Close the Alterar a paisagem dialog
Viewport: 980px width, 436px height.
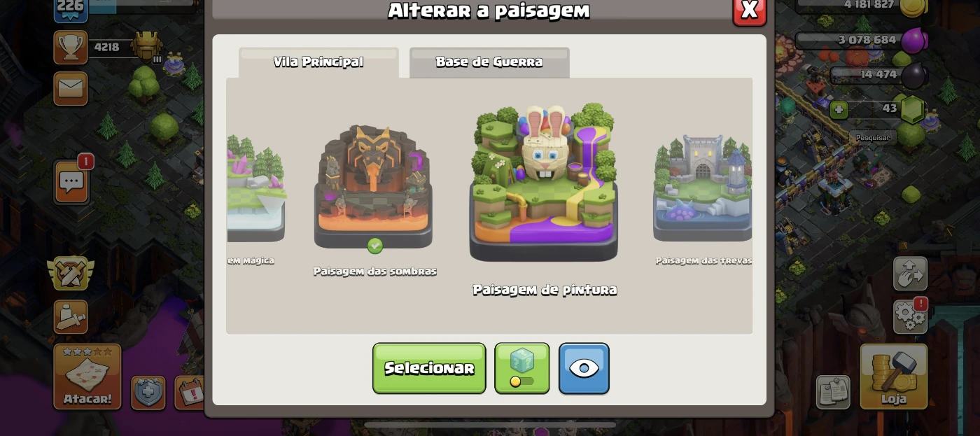click(x=750, y=10)
